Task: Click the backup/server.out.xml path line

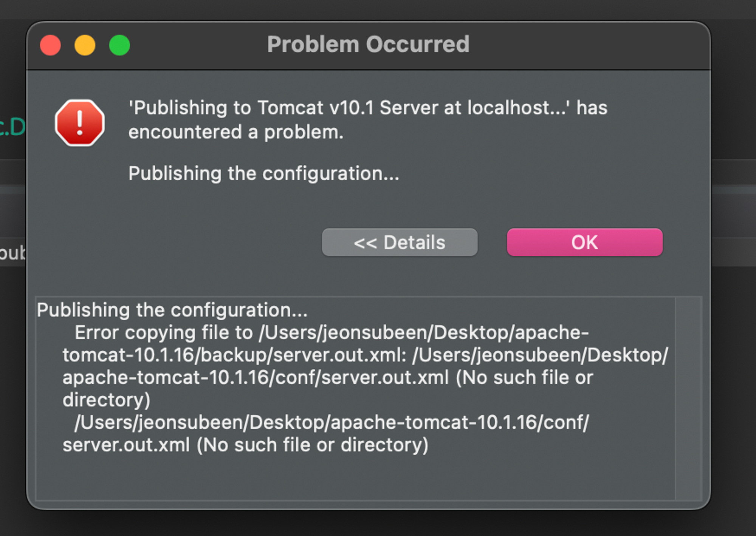Action: [x=365, y=355]
